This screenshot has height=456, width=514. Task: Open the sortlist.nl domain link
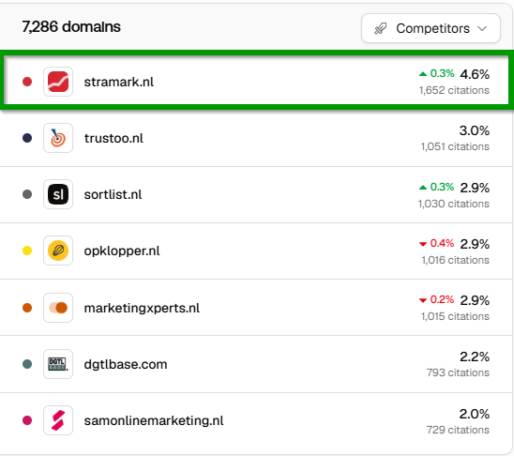[113, 195]
